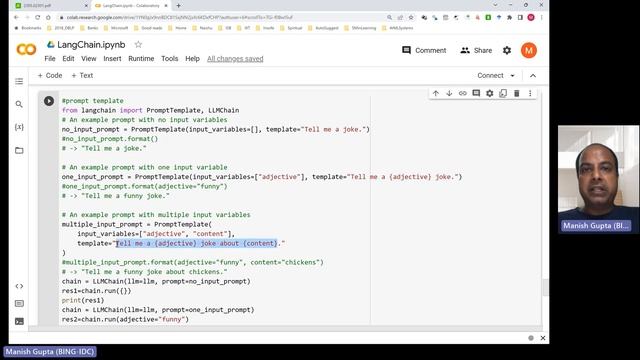Open the terminal panel icon

click(x=19, y=322)
